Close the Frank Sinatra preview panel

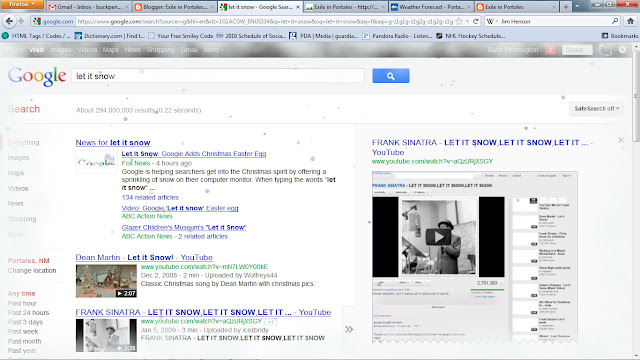(621, 140)
